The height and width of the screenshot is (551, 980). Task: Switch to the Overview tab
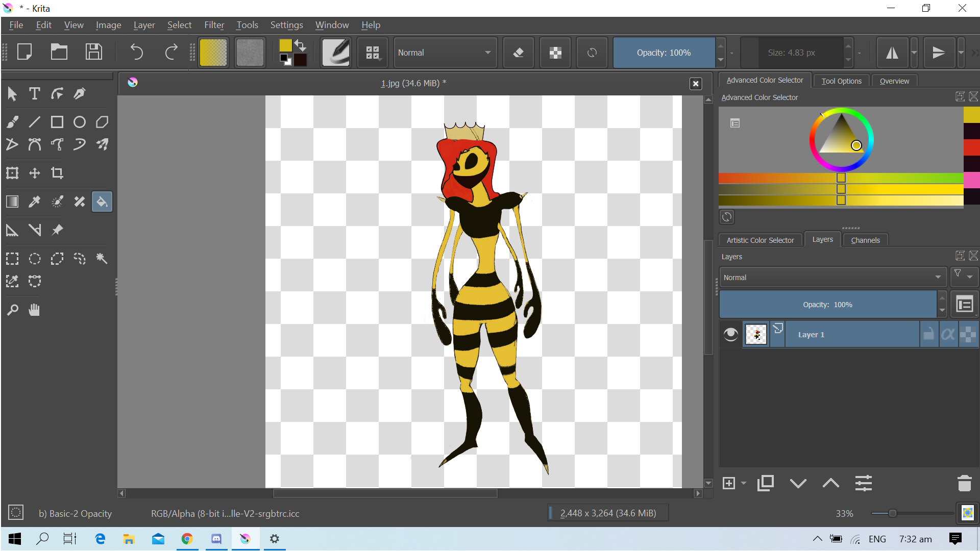[x=894, y=81]
